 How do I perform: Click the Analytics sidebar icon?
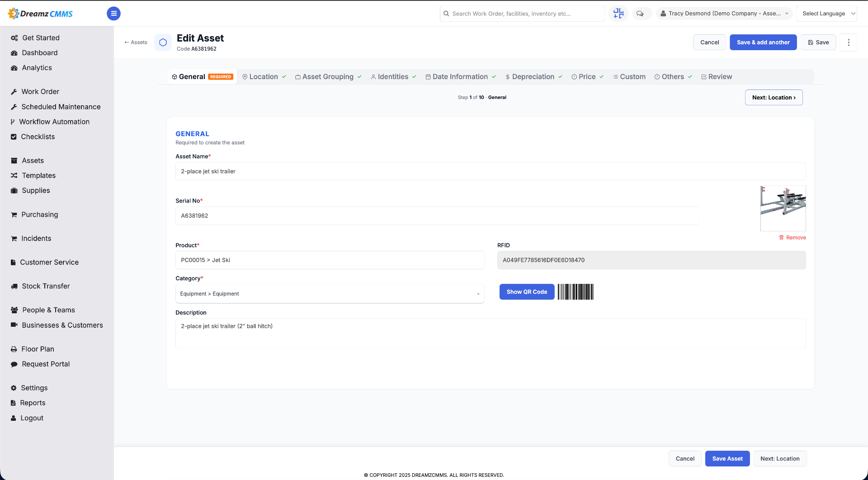coord(14,68)
